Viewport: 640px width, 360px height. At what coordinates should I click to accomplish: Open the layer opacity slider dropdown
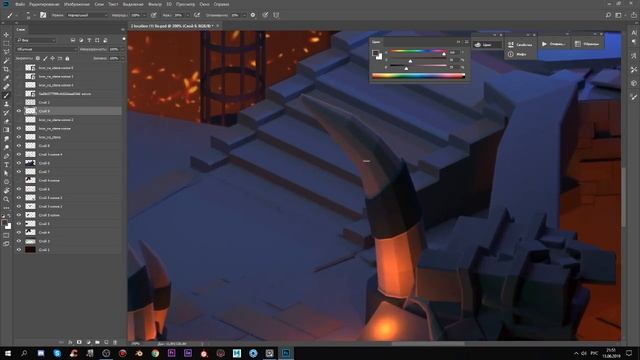click(122, 49)
